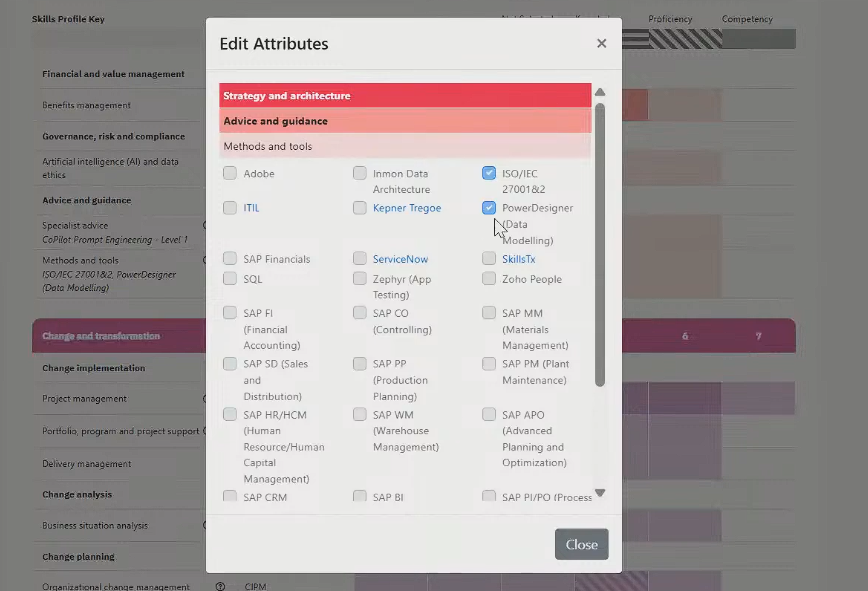Click the Proficiency legend label
Image resolution: width=868 pixels, height=591 pixels.
coord(670,19)
